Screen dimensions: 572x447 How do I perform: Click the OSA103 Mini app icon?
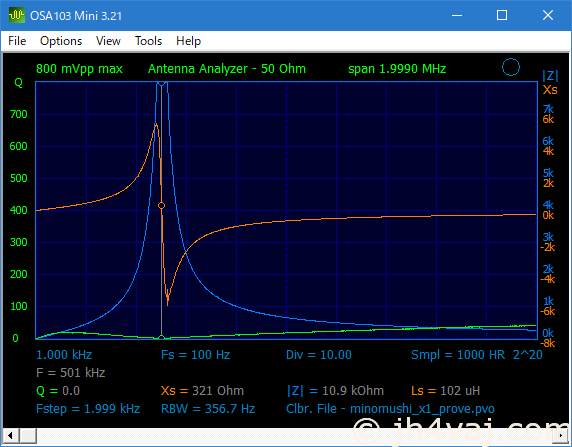click(x=16, y=16)
